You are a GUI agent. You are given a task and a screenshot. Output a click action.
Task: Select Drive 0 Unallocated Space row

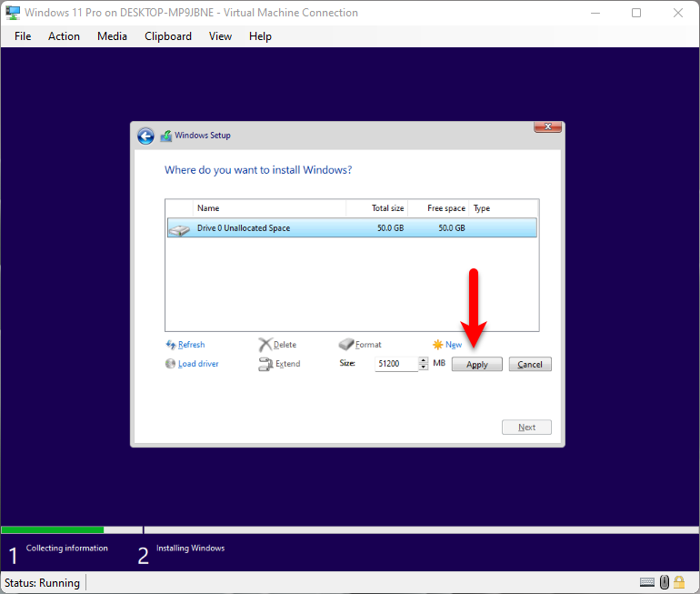tap(352, 227)
